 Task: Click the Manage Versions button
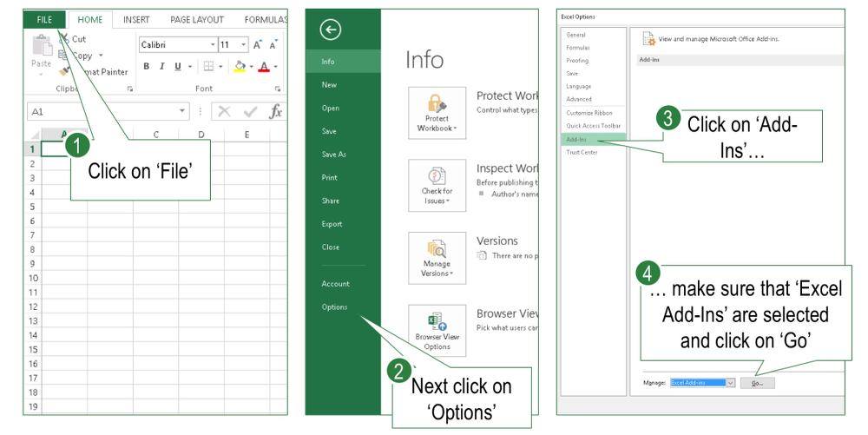pos(437,258)
